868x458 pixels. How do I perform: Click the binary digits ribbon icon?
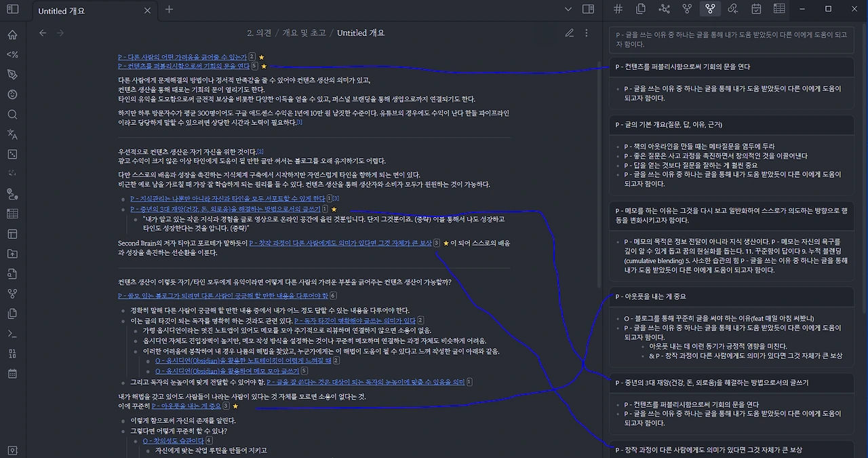click(12, 354)
